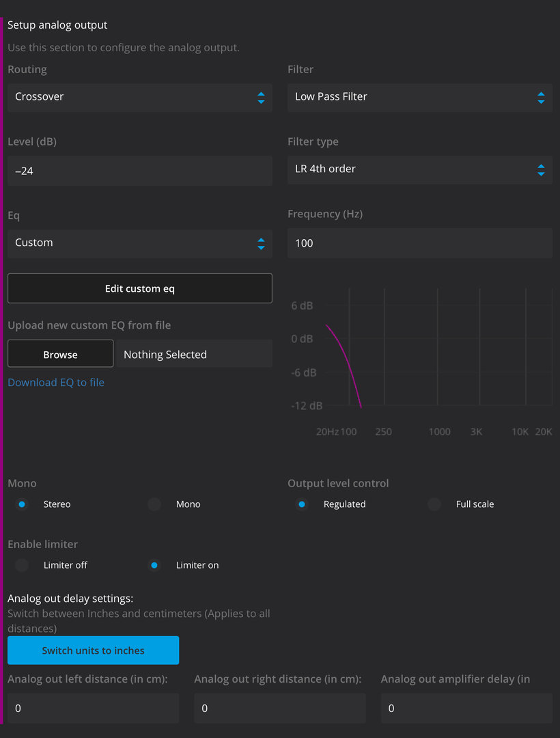The height and width of the screenshot is (738, 560).
Task: Click the Frequency (Hz) field showing 100
Action: (420, 243)
